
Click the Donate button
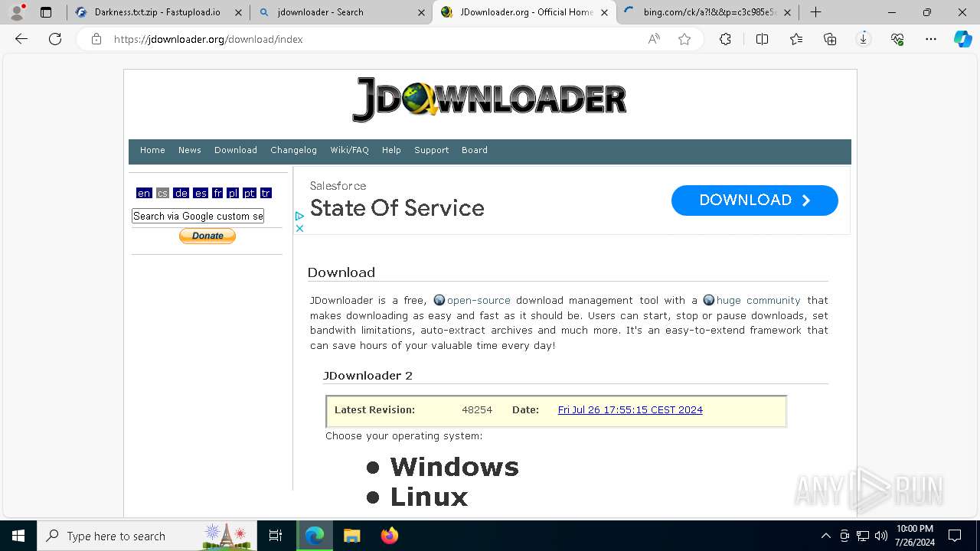207,236
